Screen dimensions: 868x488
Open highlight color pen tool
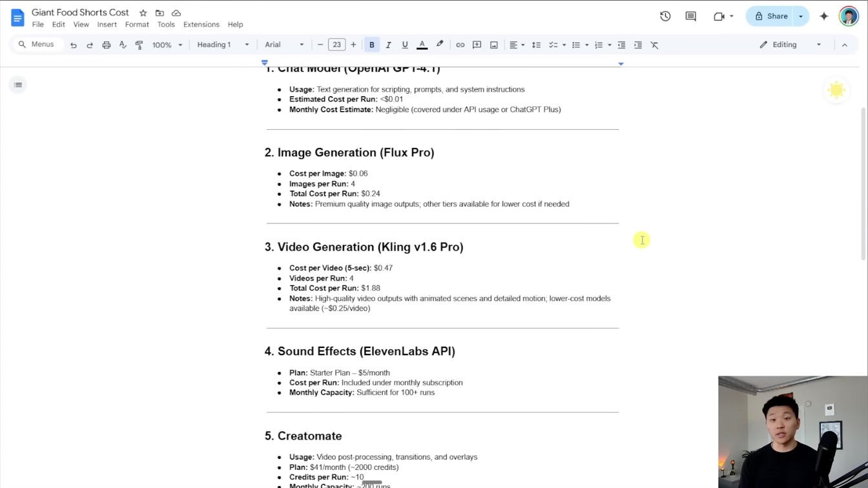[440, 45]
